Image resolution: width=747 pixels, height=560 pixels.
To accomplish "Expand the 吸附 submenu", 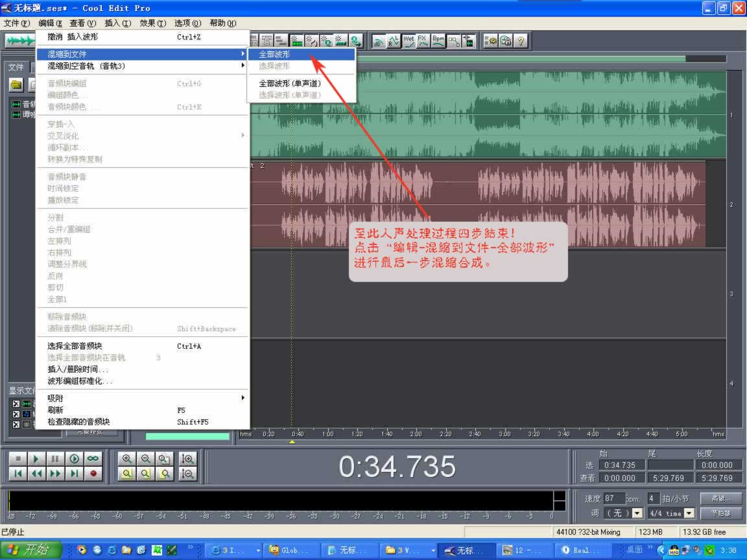I will tap(143, 398).
